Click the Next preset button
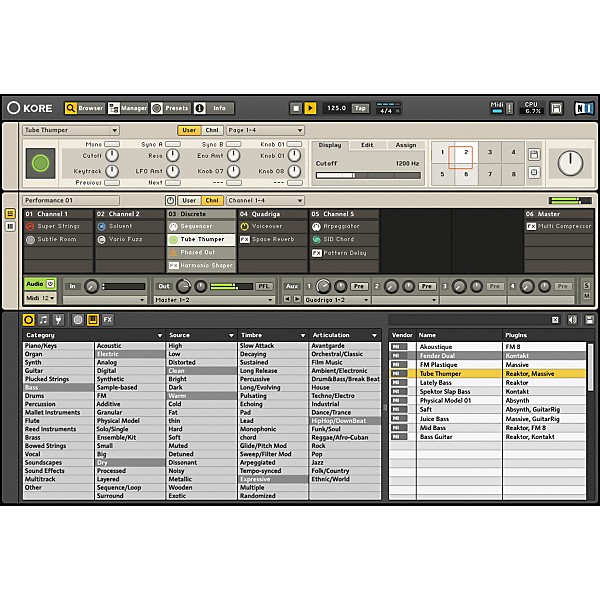 173,183
